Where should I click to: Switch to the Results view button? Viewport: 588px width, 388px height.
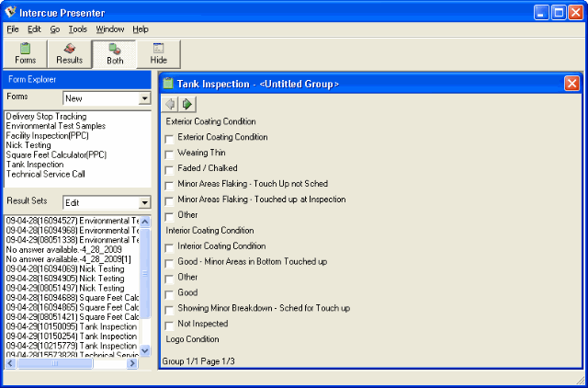point(70,54)
